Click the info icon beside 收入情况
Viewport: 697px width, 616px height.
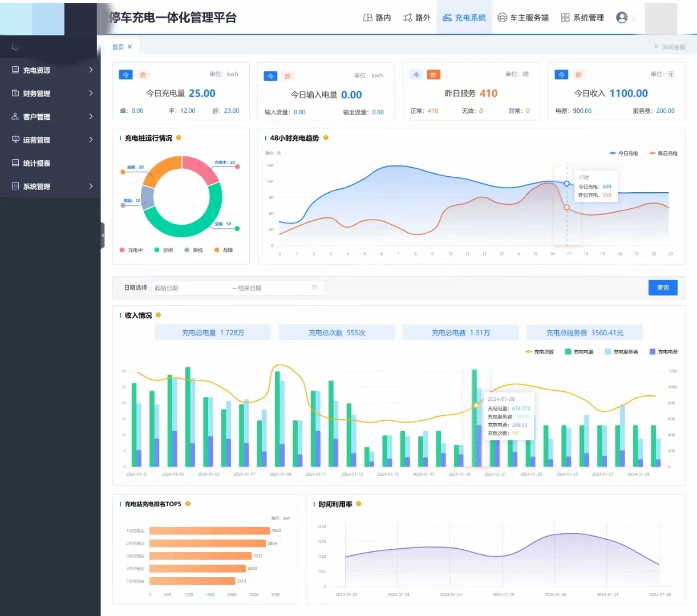[158, 315]
